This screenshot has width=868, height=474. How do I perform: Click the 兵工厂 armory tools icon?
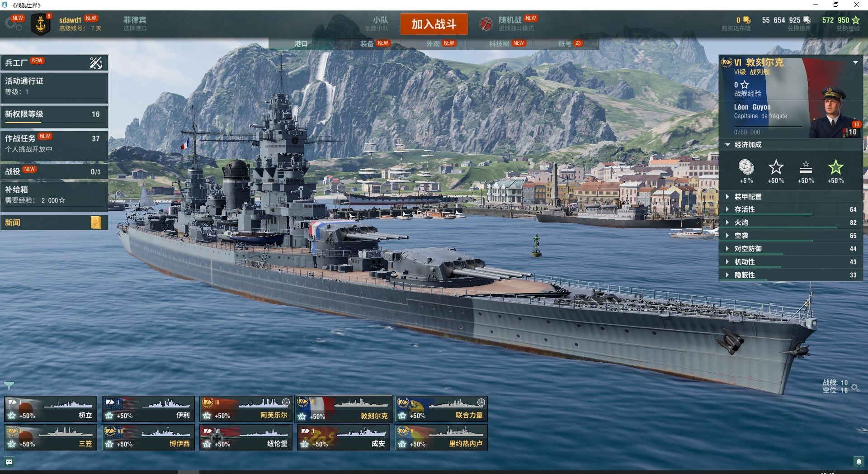click(96, 63)
